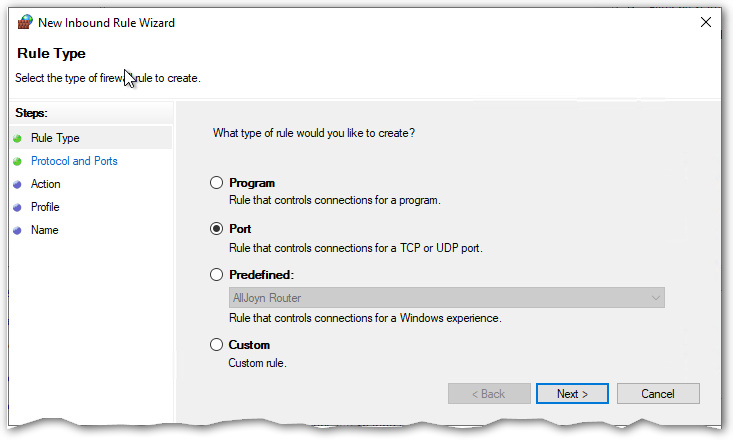
Task: Click the disabled Back button
Action: (488, 393)
